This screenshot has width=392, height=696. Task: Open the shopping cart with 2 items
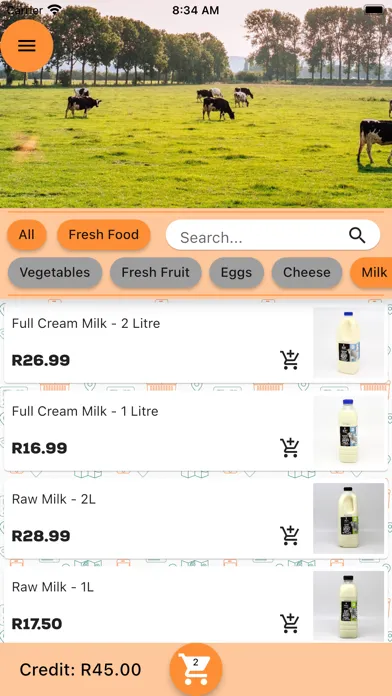(x=196, y=669)
